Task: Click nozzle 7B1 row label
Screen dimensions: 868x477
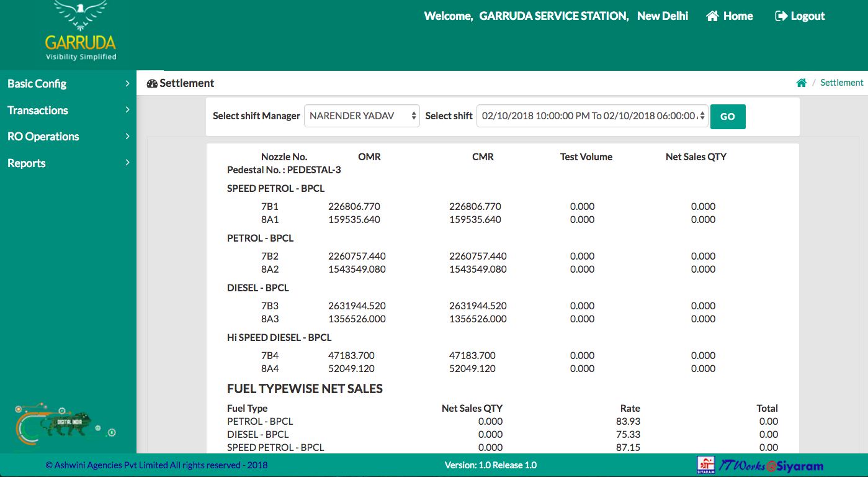Action: pyautogui.click(x=270, y=206)
